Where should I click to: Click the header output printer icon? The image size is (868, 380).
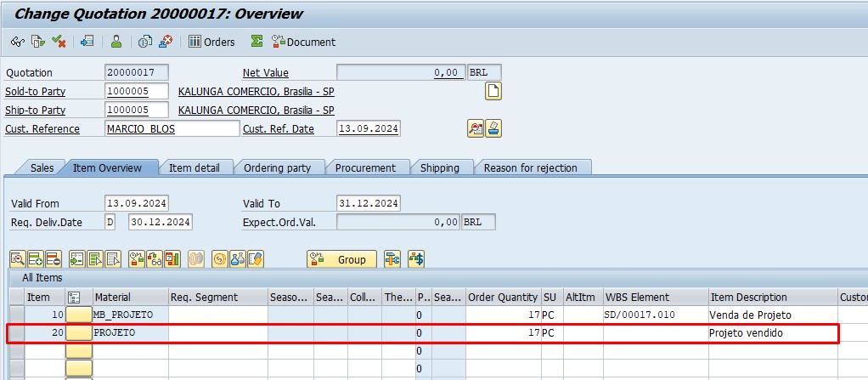click(x=493, y=129)
